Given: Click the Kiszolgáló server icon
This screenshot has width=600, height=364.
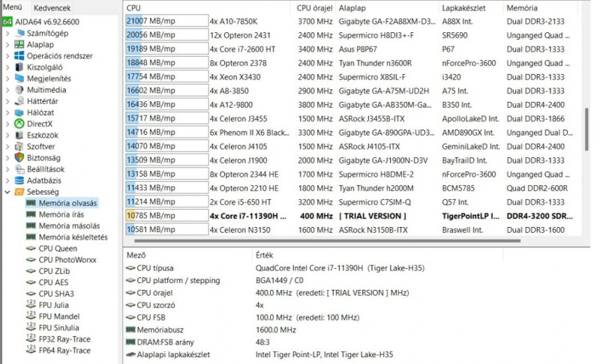Looking at the screenshot, I should (19, 67).
